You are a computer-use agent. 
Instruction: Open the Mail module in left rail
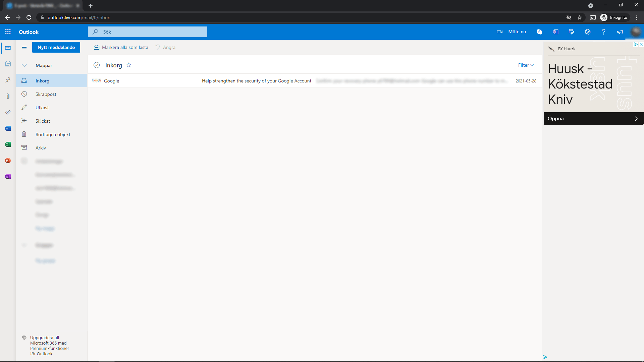point(8,48)
